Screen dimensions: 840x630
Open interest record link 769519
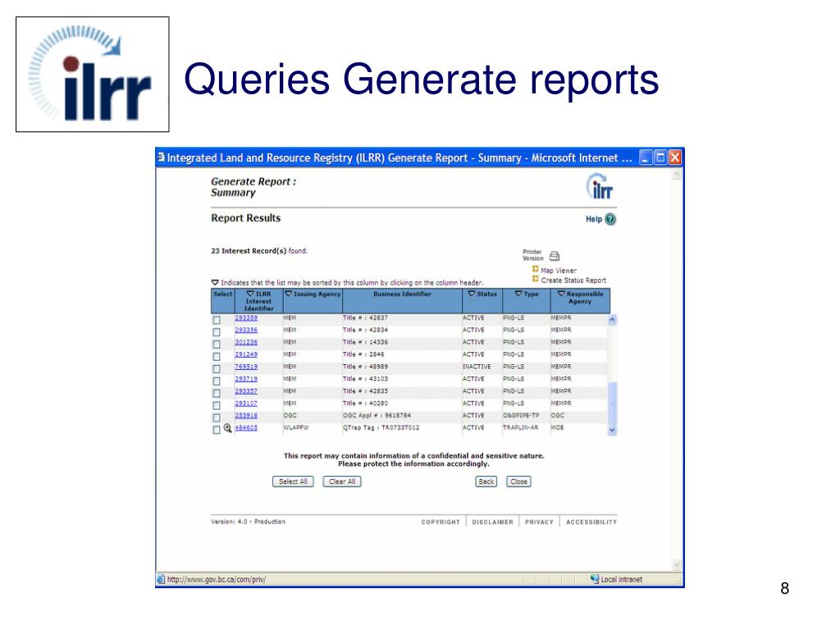(246, 367)
